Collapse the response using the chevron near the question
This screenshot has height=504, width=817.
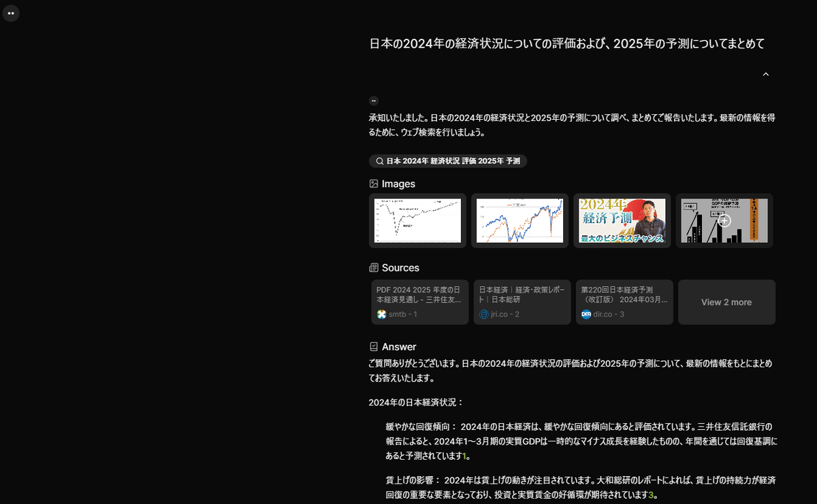click(765, 73)
